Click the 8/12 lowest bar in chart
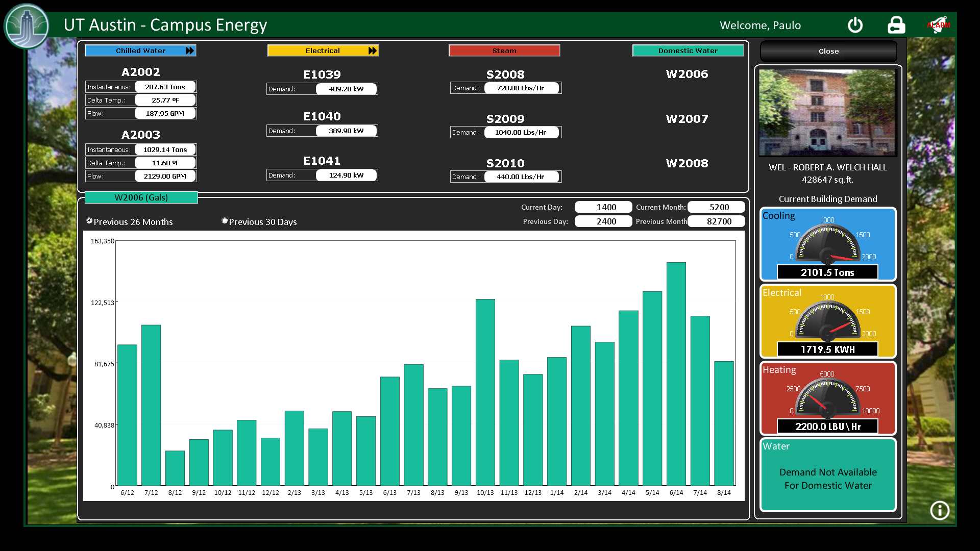The width and height of the screenshot is (980, 551). point(175,468)
